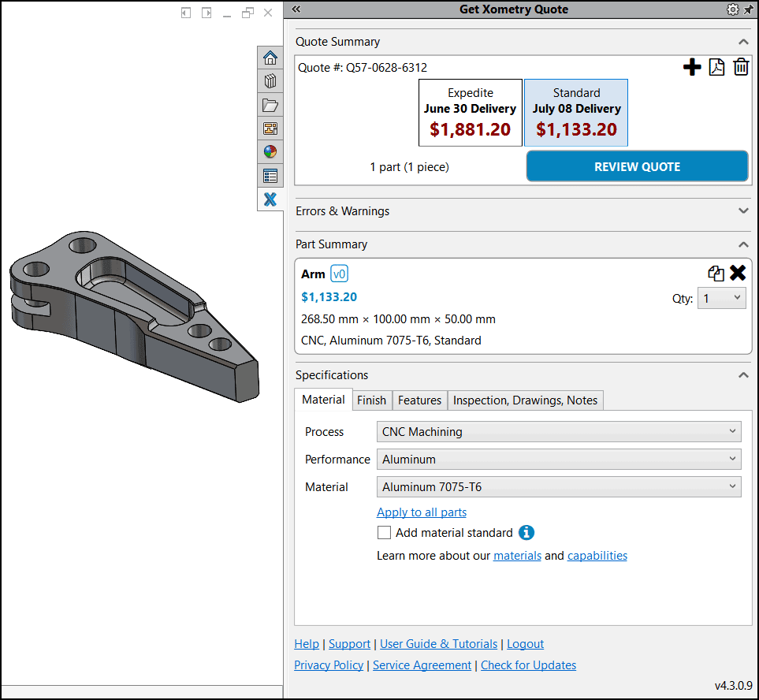Screen dimensions: 759x700
Task: Click Apply to all parts link
Action: (x=422, y=512)
